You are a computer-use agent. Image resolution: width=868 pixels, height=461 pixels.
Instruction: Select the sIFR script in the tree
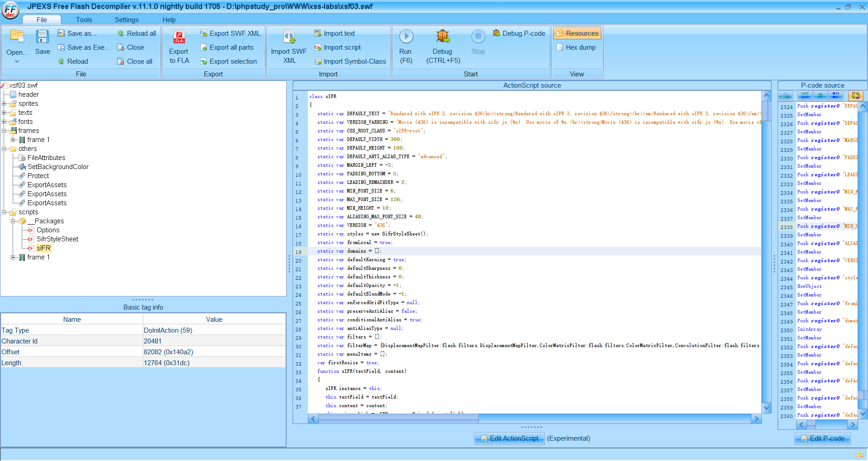click(x=43, y=248)
